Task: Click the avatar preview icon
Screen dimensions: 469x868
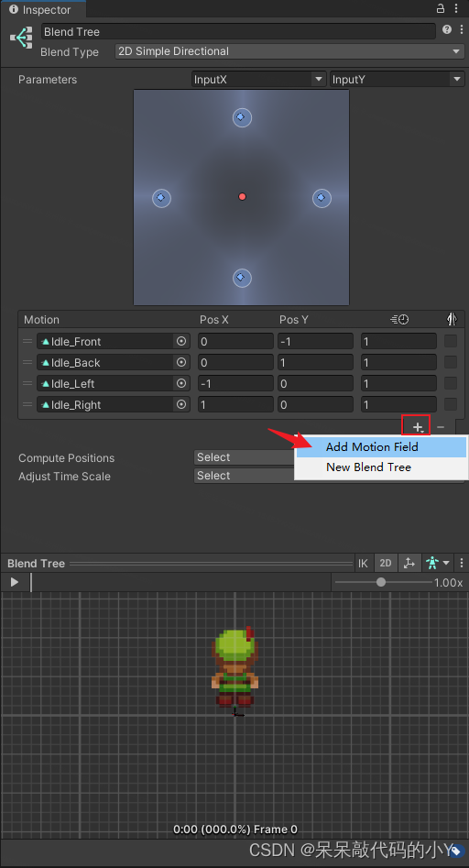Action: click(432, 563)
